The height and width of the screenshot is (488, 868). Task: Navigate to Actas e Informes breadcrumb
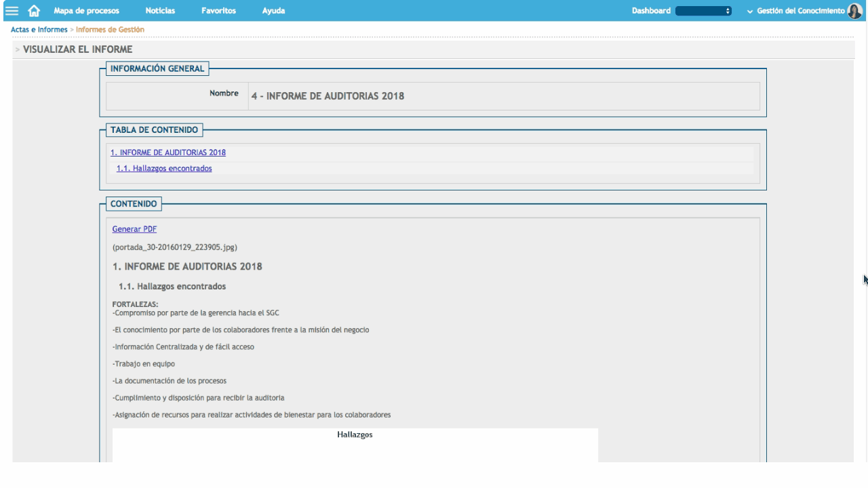39,29
